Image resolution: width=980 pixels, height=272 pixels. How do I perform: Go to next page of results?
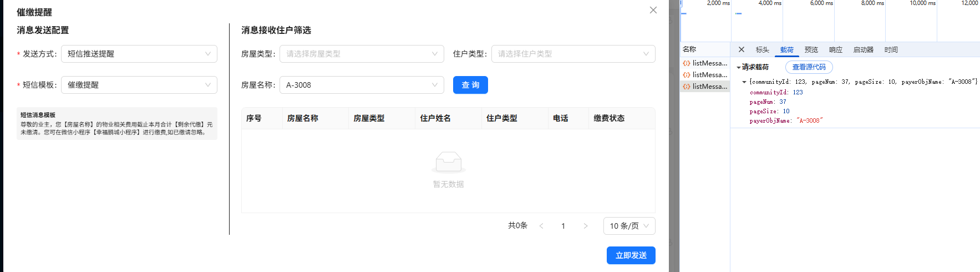pos(585,226)
